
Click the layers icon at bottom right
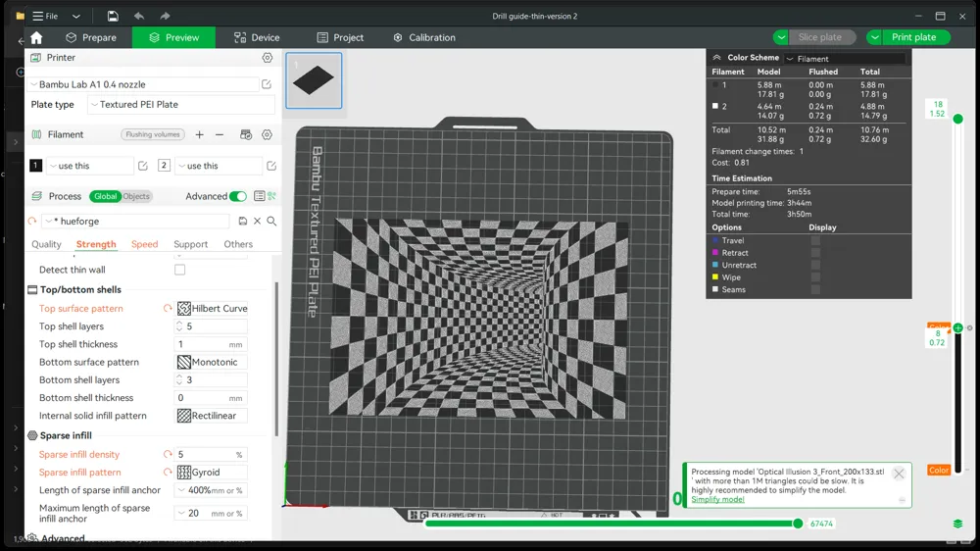pyautogui.click(x=957, y=524)
